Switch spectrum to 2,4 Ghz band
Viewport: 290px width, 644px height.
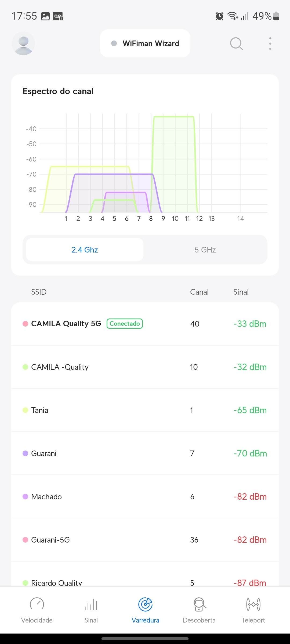[85, 250]
